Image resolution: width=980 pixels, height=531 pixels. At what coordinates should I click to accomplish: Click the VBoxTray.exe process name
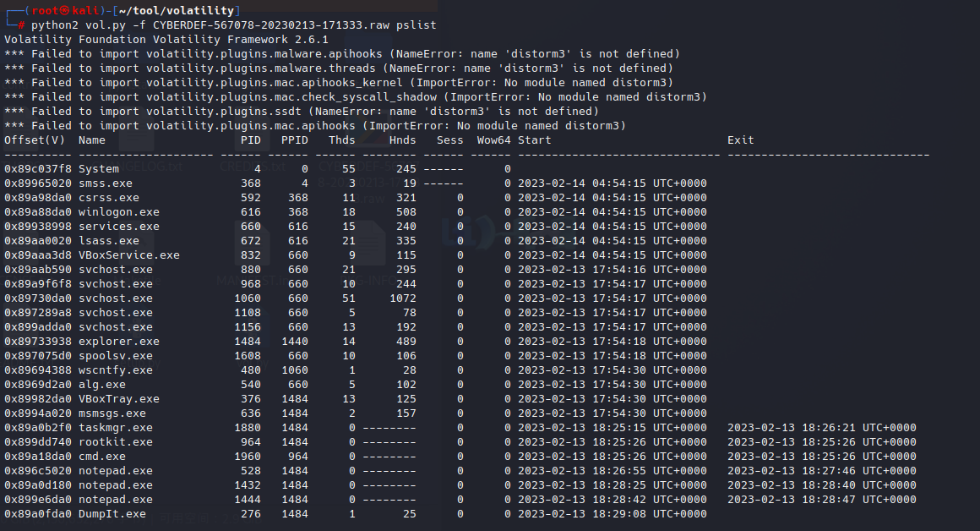tap(119, 398)
